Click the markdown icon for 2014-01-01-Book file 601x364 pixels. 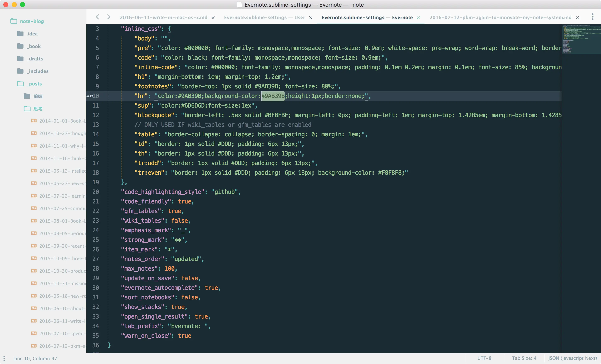pyautogui.click(x=34, y=121)
